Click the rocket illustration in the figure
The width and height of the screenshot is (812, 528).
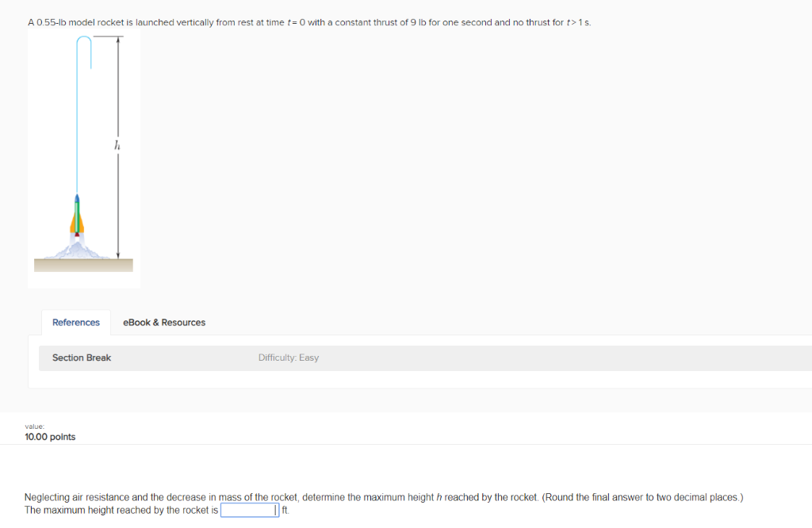77,215
